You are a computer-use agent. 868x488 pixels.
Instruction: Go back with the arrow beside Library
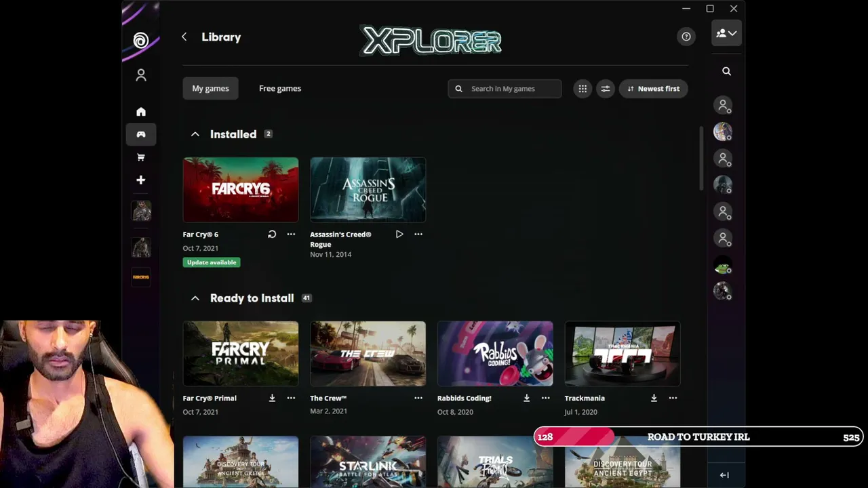click(x=184, y=37)
